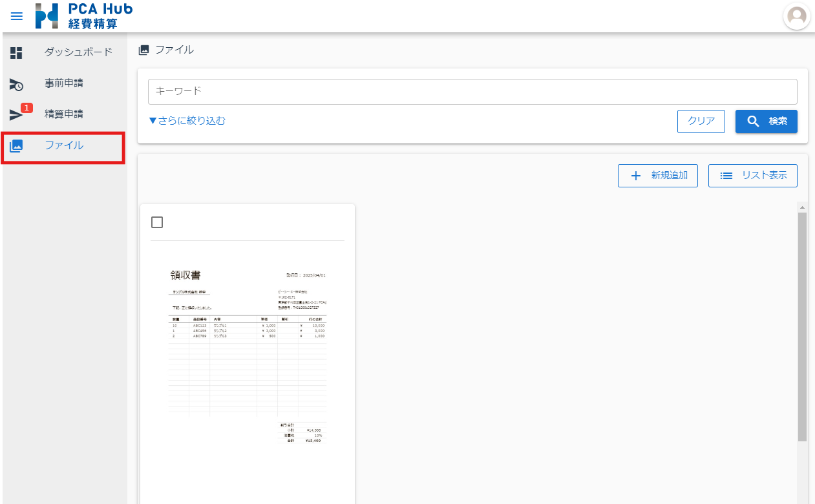
Task: Select 事前申請 in the sidebar
Action: [x=64, y=83]
